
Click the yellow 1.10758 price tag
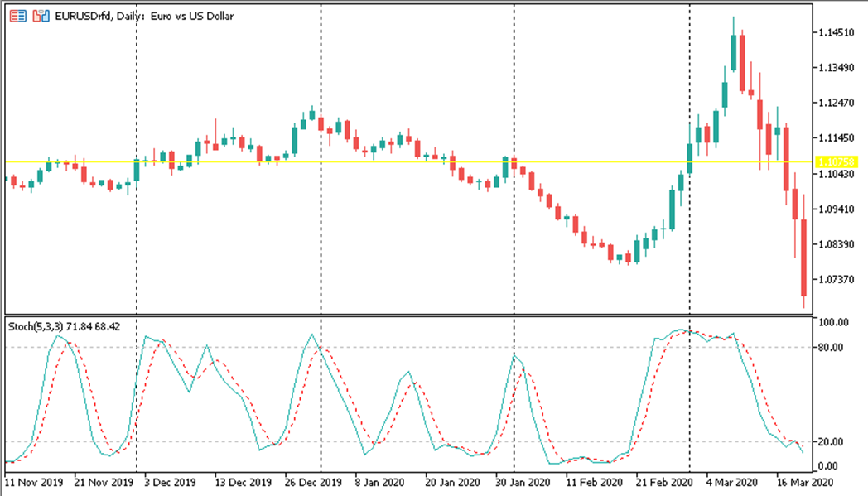(x=836, y=162)
